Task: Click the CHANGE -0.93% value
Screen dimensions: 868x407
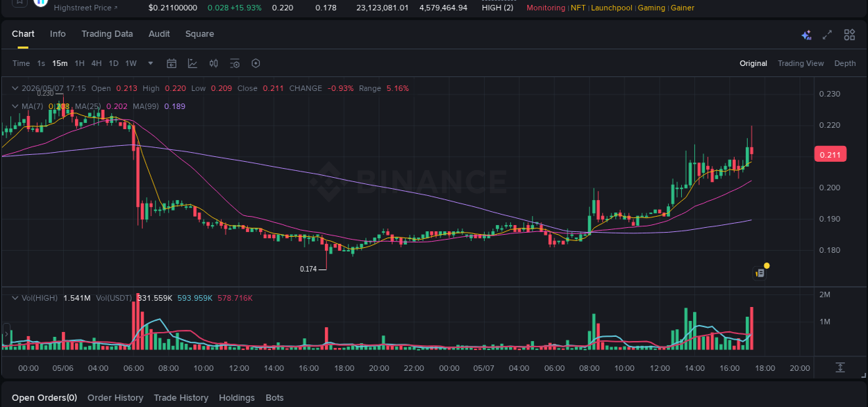Action: 340,88
